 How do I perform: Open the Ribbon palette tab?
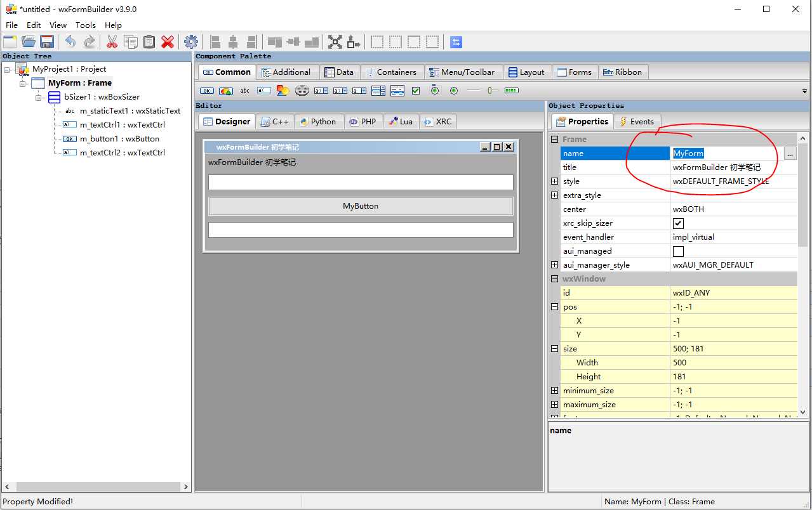click(x=622, y=72)
